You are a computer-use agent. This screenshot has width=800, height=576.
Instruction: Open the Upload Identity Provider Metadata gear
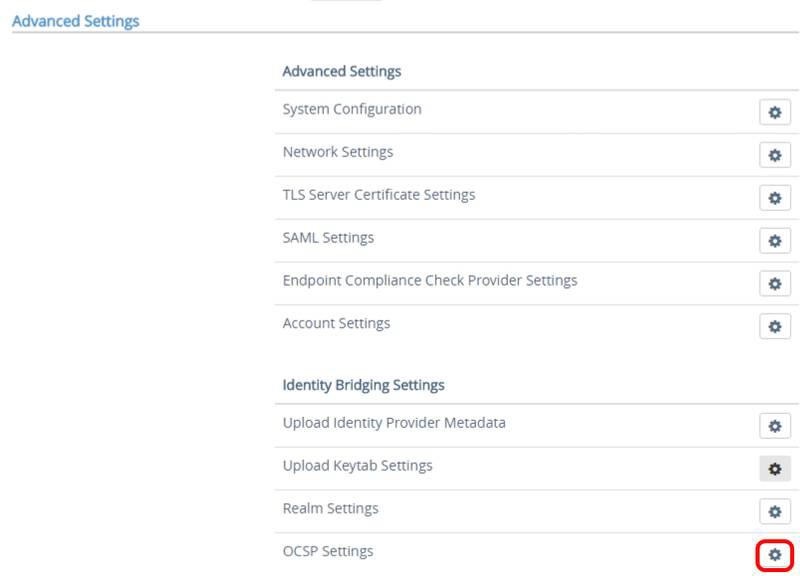point(775,424)
